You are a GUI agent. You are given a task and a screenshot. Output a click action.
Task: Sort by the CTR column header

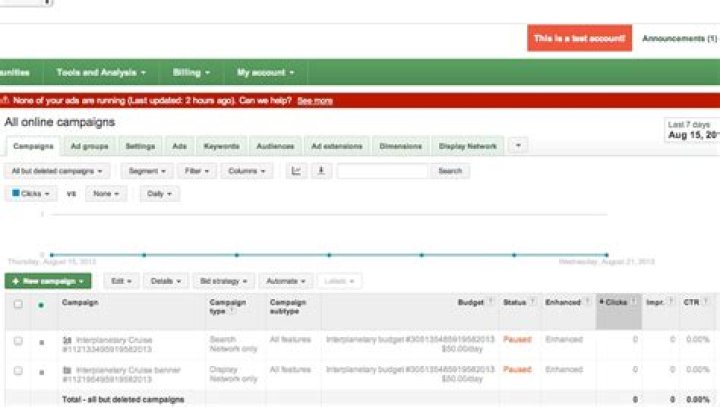pyautogui.click(x=691, y=302)
